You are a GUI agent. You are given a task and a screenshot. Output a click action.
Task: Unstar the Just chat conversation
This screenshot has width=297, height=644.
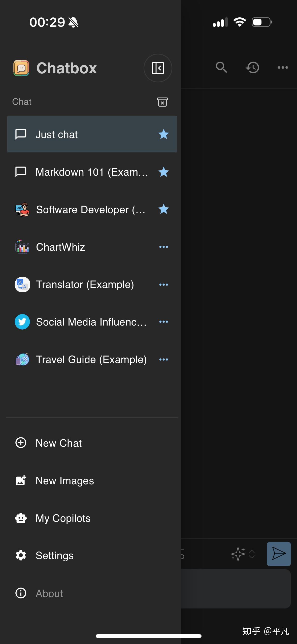pyautogui.click(x=163, y=134)
